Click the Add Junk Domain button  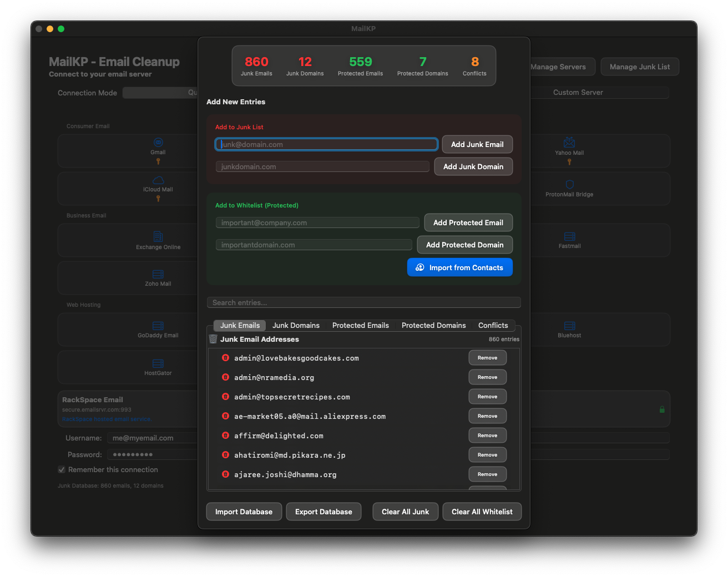473,166
